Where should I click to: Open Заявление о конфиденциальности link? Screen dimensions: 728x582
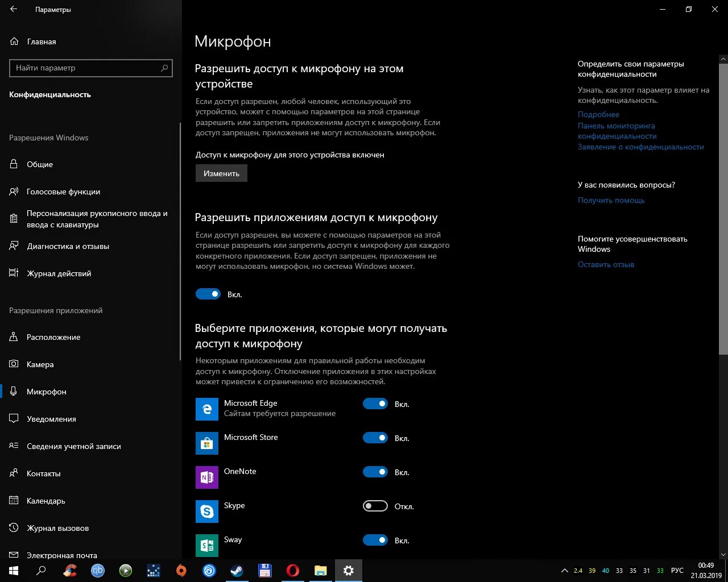pos(641,147)
